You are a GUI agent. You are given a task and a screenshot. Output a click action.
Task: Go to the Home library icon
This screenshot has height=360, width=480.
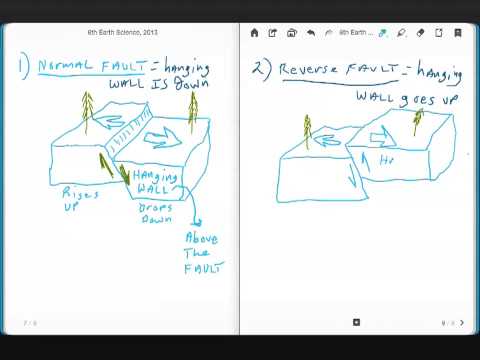point(254,33)
